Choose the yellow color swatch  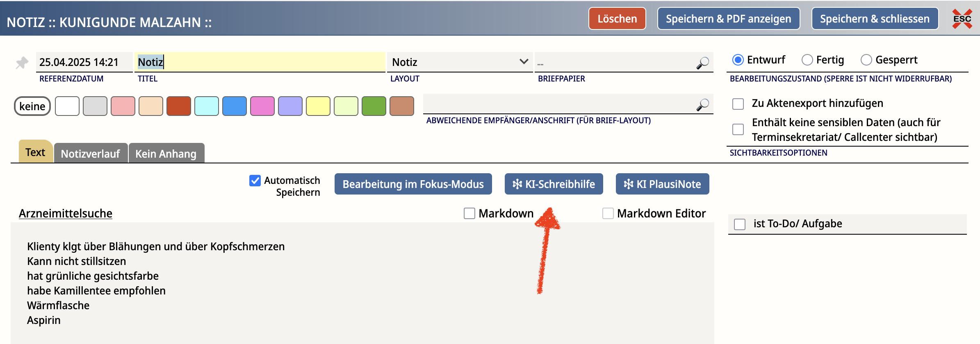pyautogui.click(x=318, y=106)
